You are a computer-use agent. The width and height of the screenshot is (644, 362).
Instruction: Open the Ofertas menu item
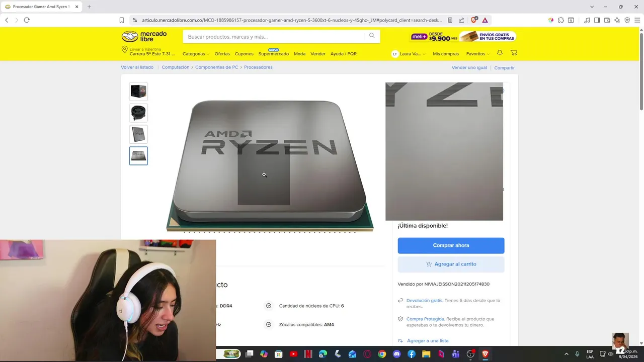(x=222, y=54)
